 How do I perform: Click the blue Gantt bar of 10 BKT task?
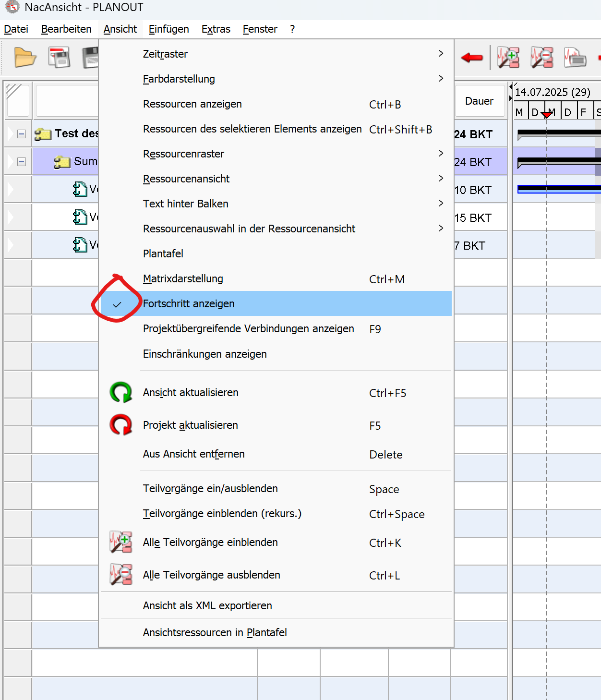click(x=559, y=189)
